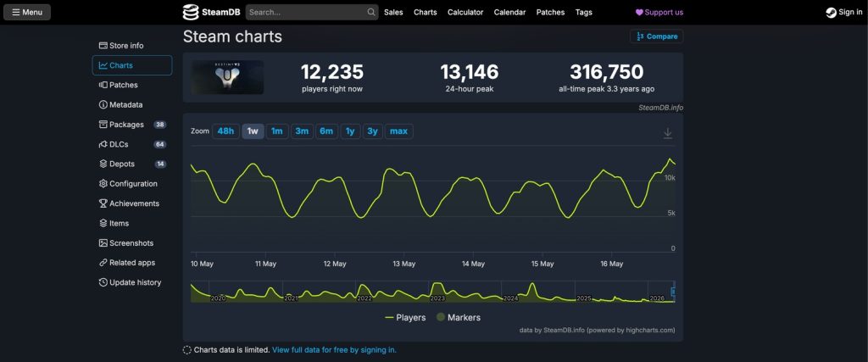Open the Metadata sidebar section

(131, 104)
